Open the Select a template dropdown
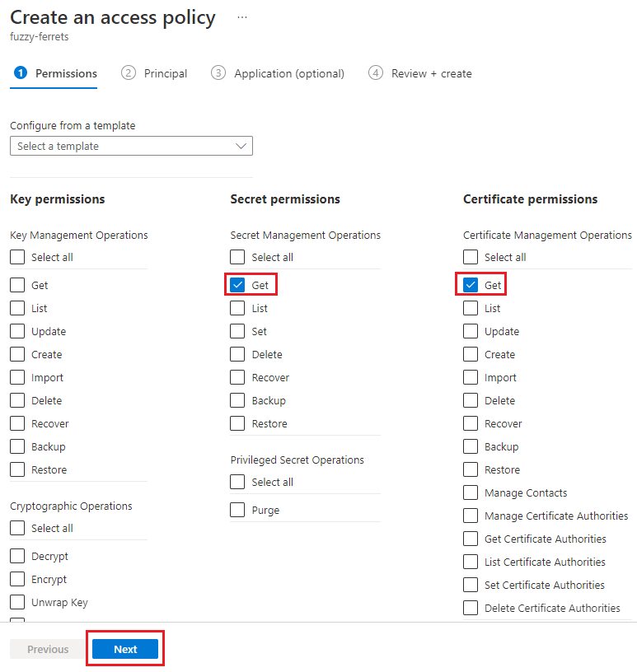The width and height of the screenshot is (637, 672). (x=131, y=145)
